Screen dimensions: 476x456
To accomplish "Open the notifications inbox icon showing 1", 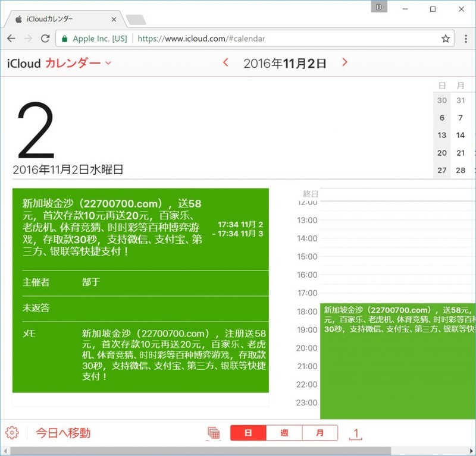I will pyautogui.click(x=356, y=433).
